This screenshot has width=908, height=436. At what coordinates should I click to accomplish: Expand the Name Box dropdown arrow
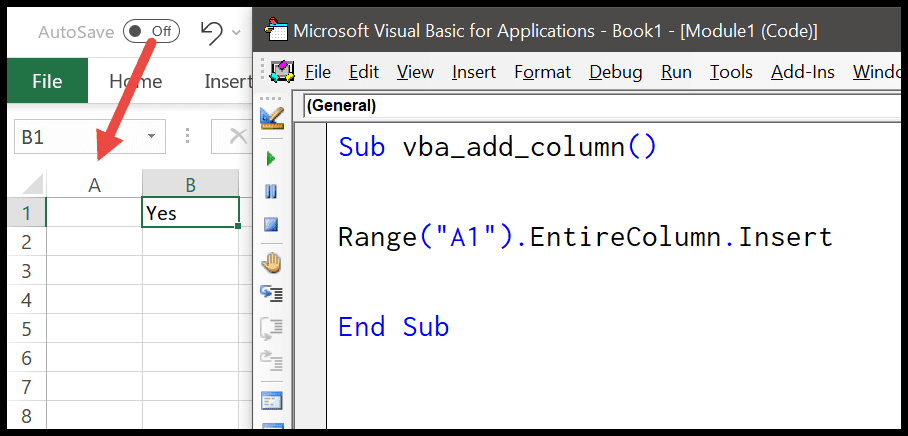152,137
